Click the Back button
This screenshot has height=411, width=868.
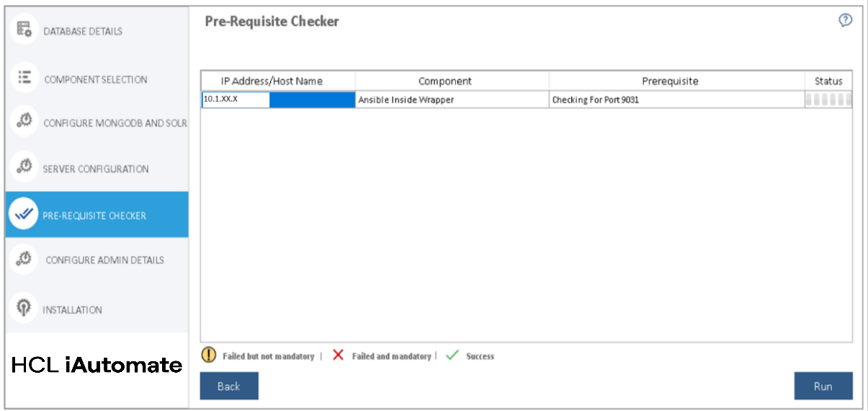228,386
